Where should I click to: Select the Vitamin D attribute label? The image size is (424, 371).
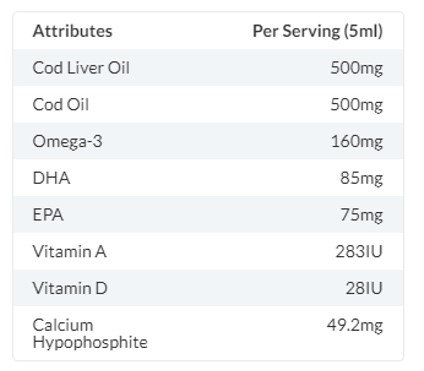[x=70, y=288]
